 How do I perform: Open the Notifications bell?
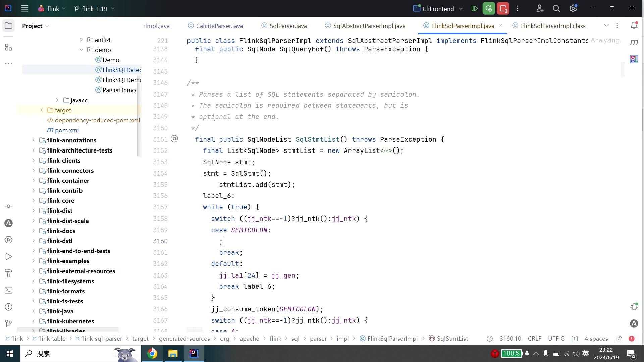click(634, 26)
